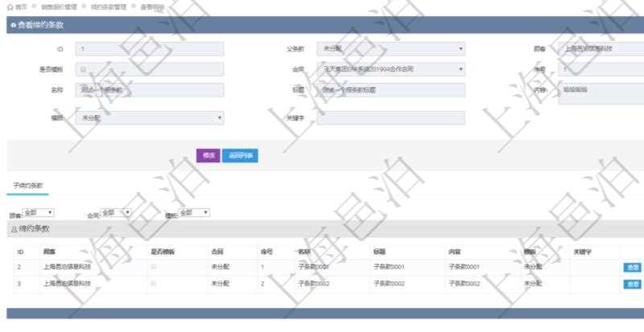Image resolution: width=644 pixels, height=332 pixels.
Task: Open the 顾客 filter dropdown set to 全部
Action: (39, 213)
